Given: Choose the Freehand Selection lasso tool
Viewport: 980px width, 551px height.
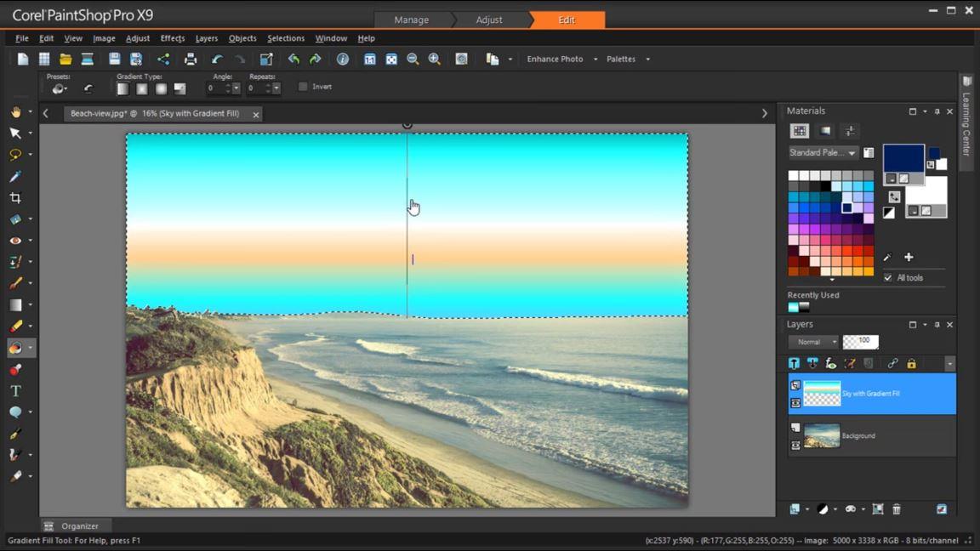Looking at the screenshot, I should click(15, 154).
